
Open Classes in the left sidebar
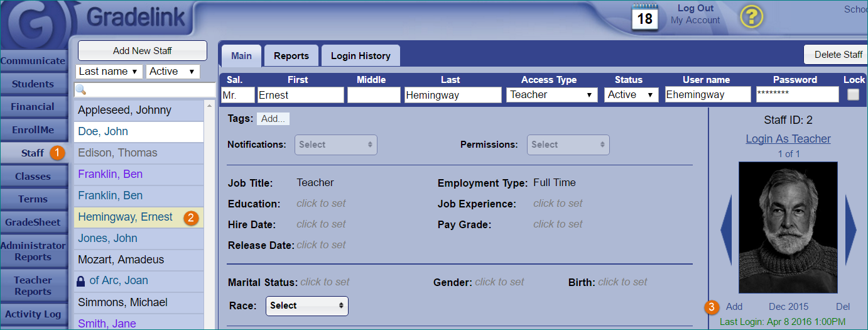(33, 177)
